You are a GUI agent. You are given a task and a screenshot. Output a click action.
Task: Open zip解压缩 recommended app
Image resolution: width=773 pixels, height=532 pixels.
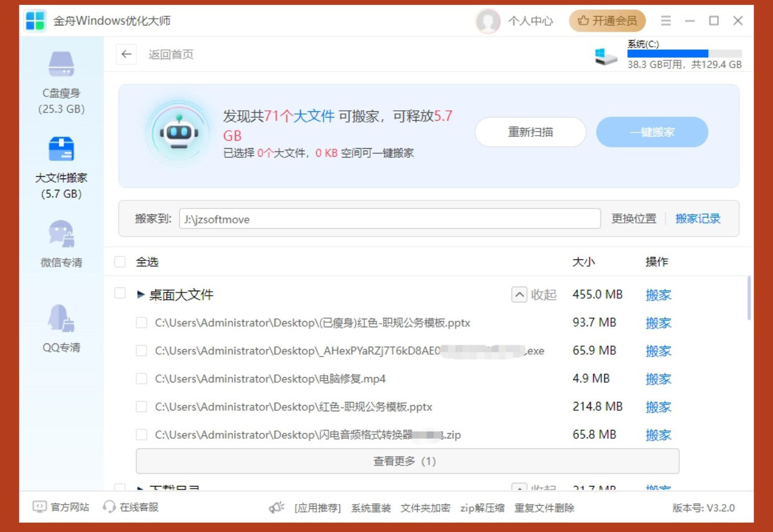[x=482, y=508]
